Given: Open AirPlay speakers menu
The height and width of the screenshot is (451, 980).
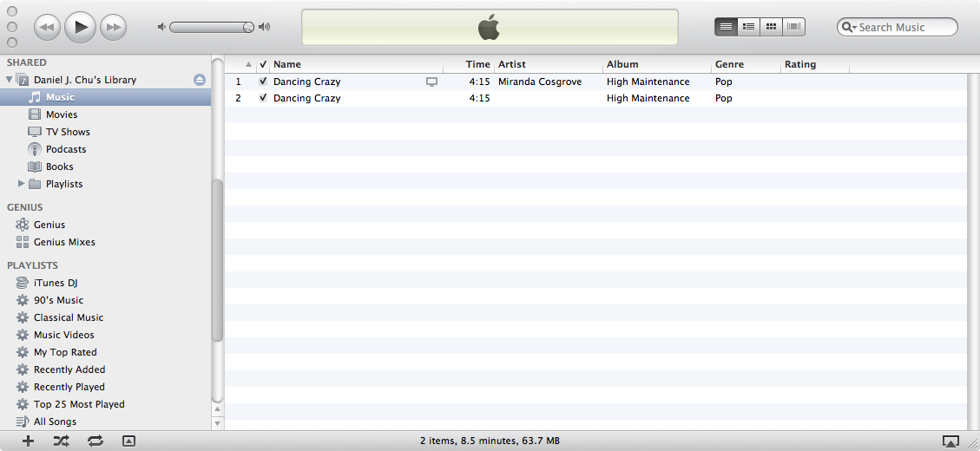Looking at the screenshot, I should [x=950, y=441].
